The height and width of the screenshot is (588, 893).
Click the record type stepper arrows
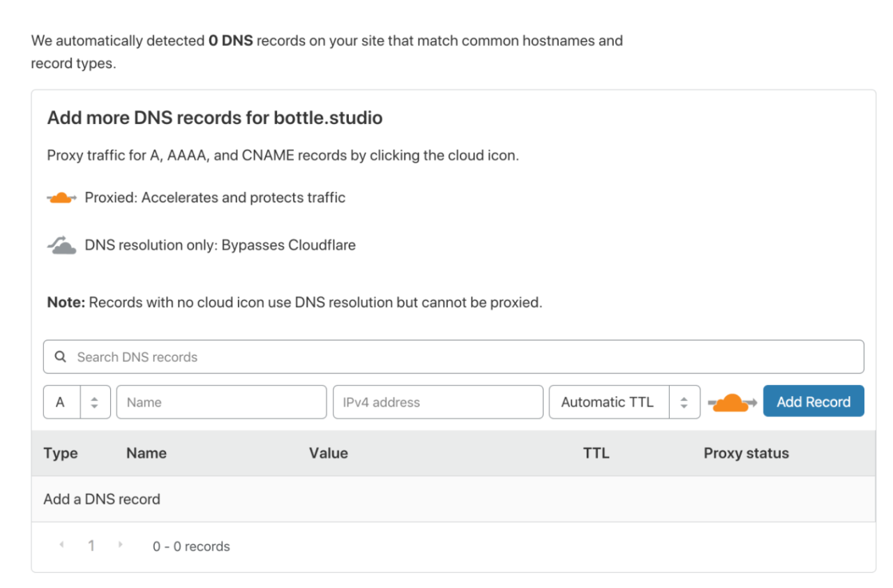click(x=95, y=402)
